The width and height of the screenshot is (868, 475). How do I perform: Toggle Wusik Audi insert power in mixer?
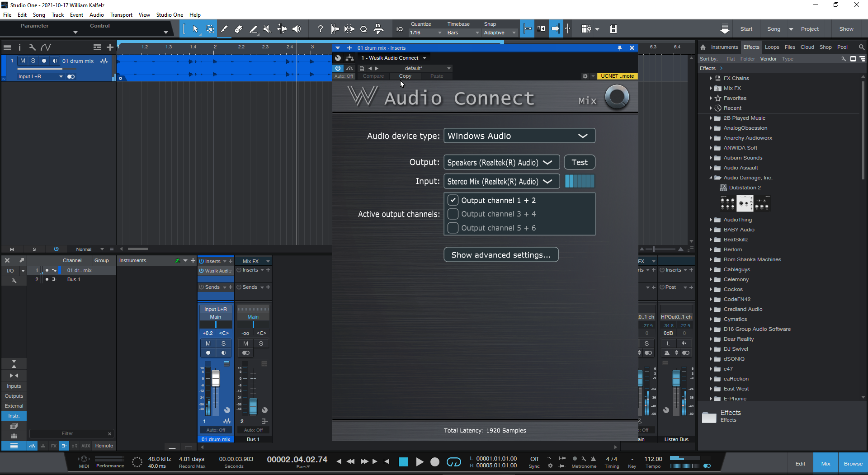pos(202,271)
